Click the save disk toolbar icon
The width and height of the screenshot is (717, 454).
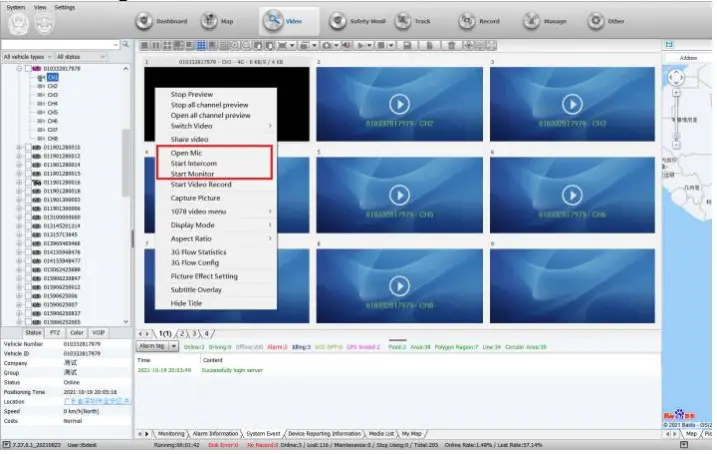click(x=407, y=45)
